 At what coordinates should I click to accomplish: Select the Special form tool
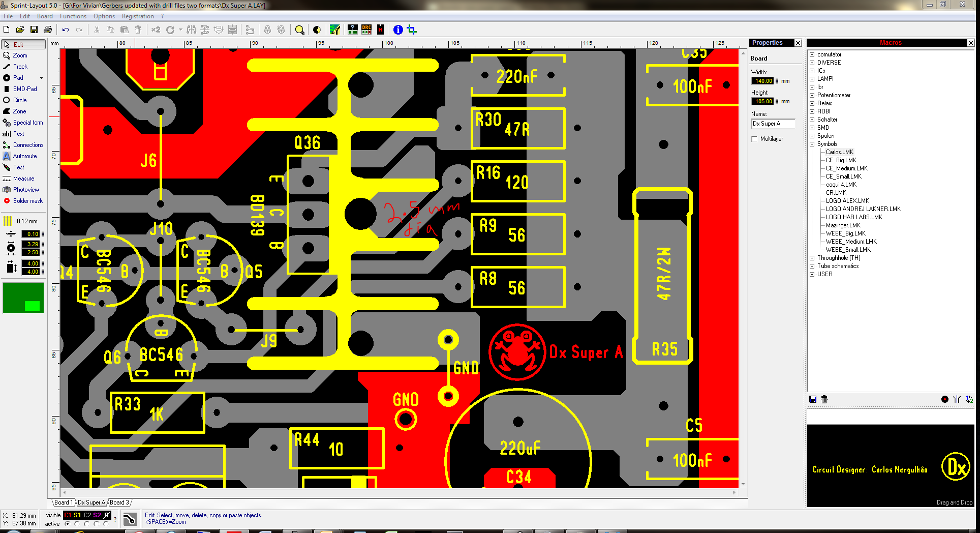pos(23,123)
